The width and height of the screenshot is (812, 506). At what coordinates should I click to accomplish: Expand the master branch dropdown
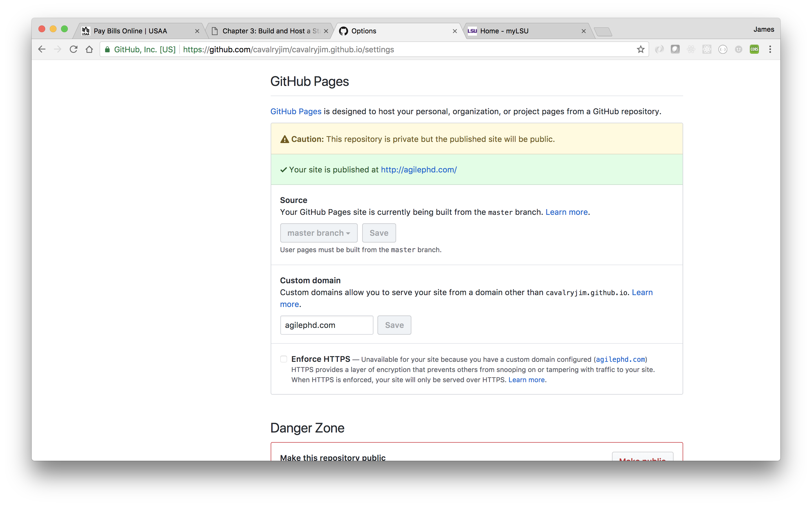(x=319, y=233)
